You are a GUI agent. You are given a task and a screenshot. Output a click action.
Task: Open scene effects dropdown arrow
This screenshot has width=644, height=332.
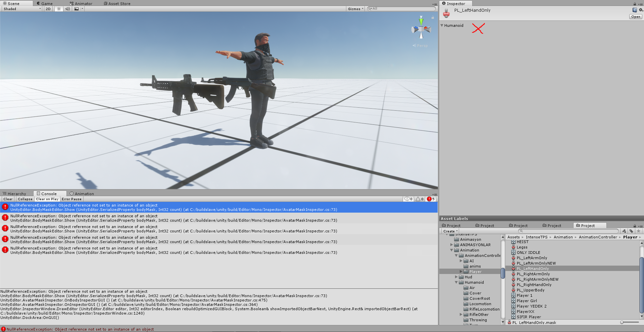point(82,9)
